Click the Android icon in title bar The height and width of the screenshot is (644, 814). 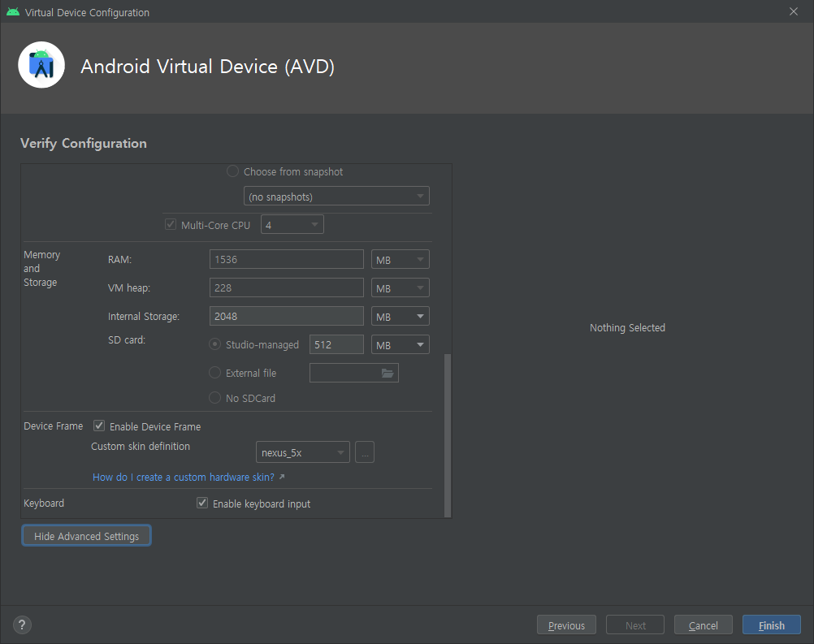coord(13,12)
